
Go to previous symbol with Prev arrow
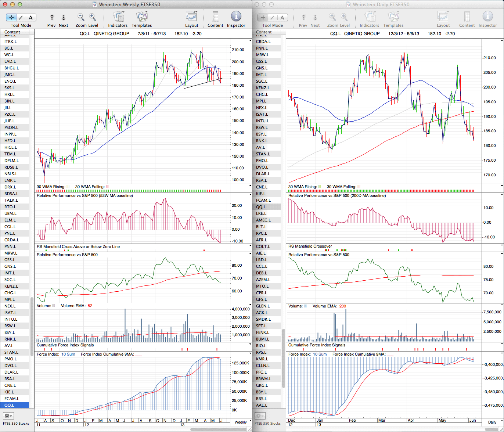[x=52, y=17]
